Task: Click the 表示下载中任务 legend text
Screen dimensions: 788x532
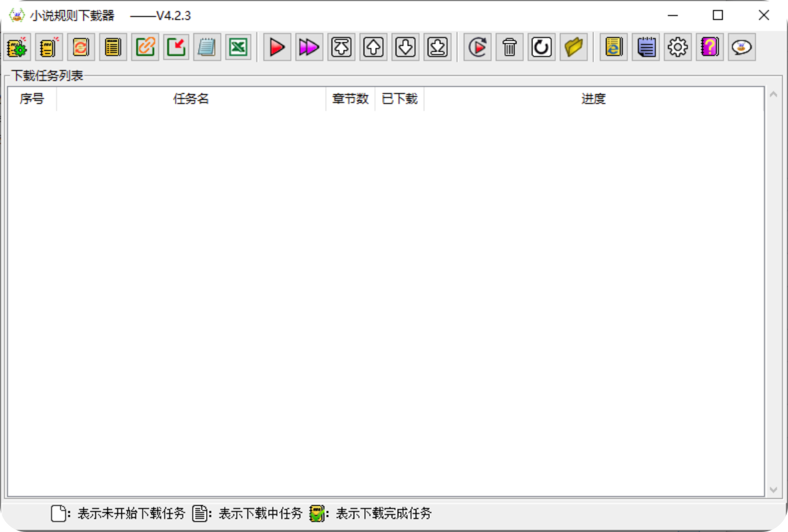Action: (260, 513)
